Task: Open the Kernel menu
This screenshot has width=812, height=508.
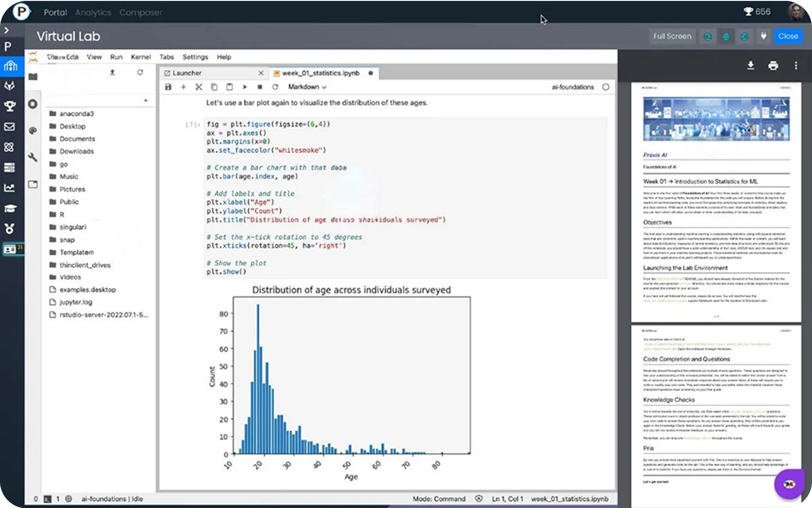Action: (x=140, y=57)
